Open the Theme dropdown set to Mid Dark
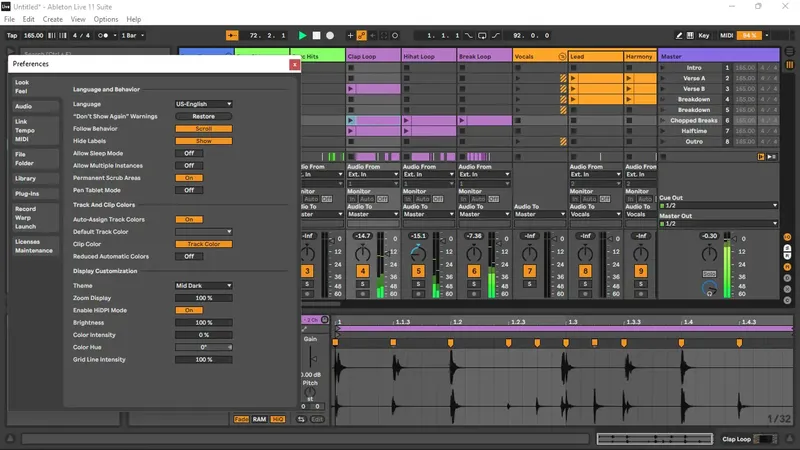The width and height of the screenshot is (800, 450). tap(203, 285)
